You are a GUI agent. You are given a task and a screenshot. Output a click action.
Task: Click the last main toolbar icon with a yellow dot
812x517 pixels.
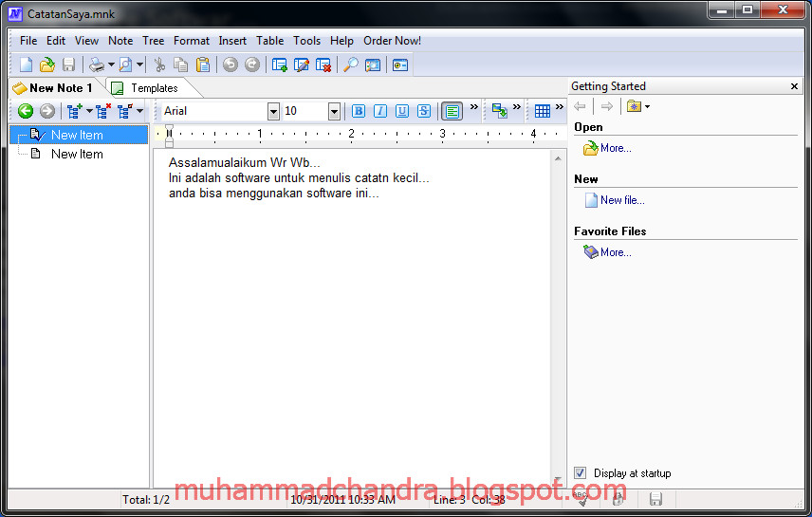(399, 65)
